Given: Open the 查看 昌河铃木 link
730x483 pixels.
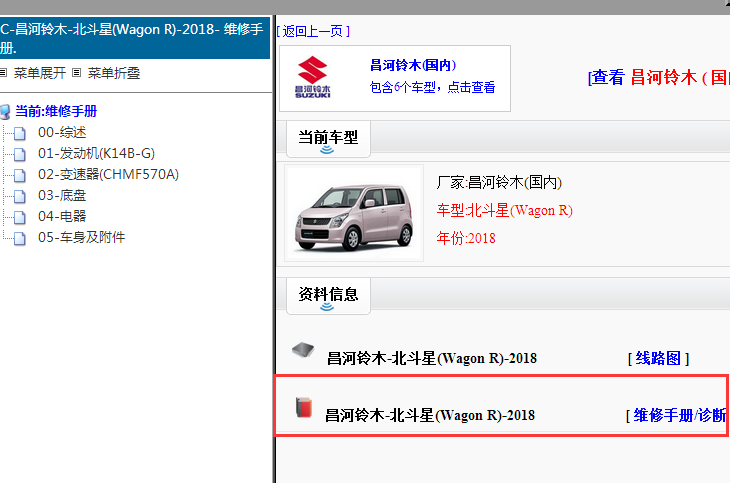Looking at the screenshot, I should click(x=658, y=77).
